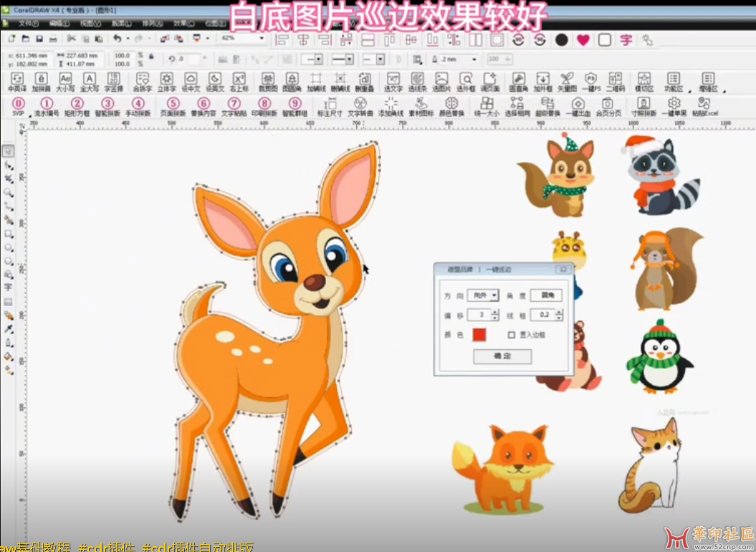This screenshot has width=756, height=552.
Task: Click the 矢量图 vectorize icon
Action: coord(567,82)
